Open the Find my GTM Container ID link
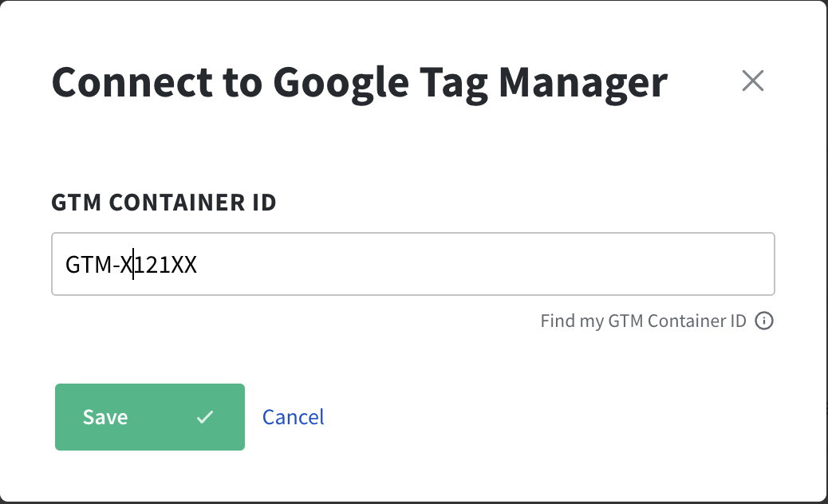 tap(643, 321)
